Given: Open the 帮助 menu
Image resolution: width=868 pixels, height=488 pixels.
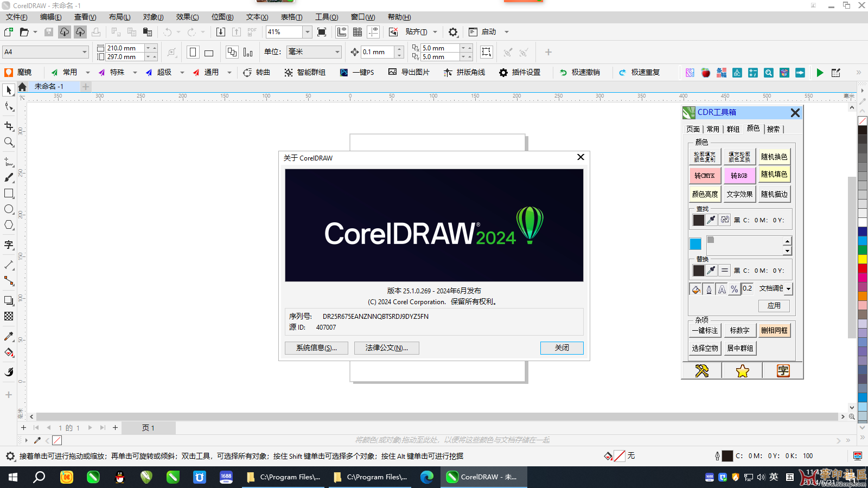Looking at the screenshot, I should click(x=399, y=17).
